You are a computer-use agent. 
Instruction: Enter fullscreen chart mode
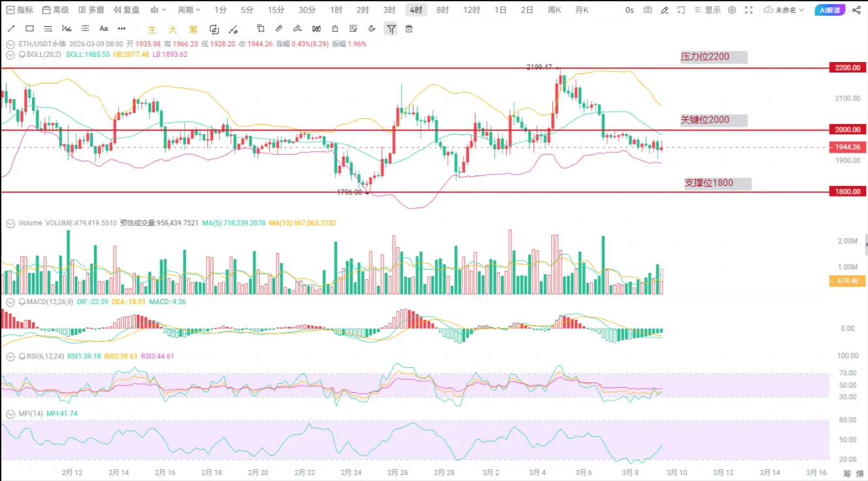coord(749,10)
